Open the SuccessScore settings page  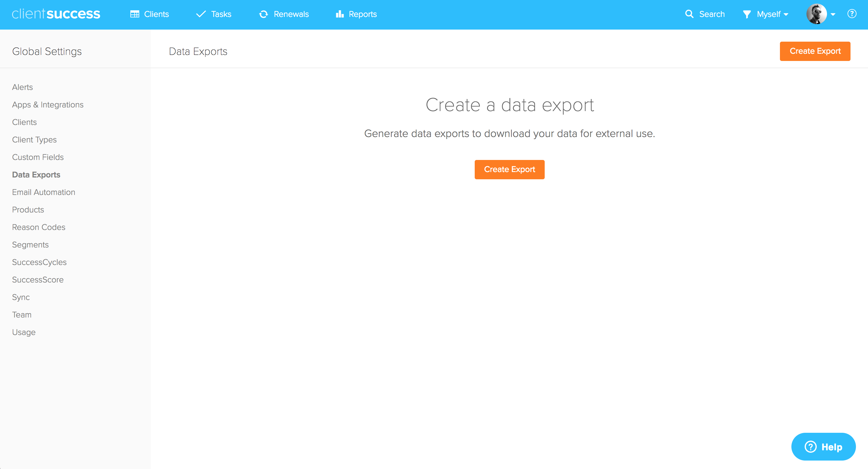[38, 279]
